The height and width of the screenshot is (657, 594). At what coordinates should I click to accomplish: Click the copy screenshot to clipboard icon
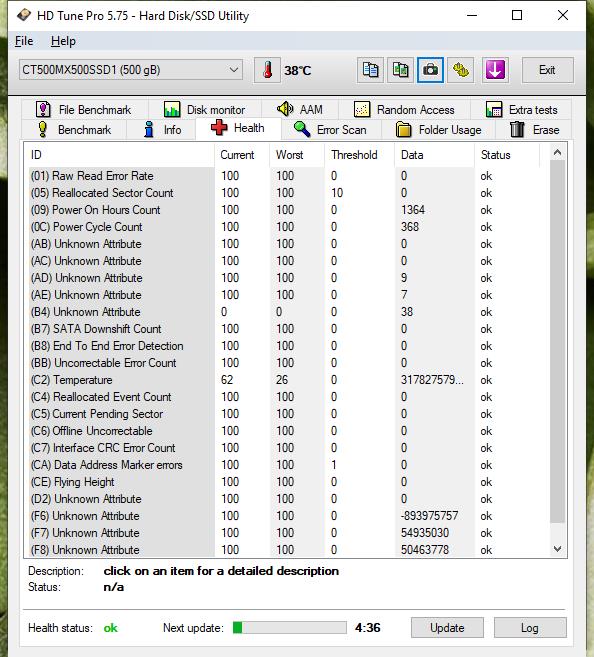[x=400, y=70]
